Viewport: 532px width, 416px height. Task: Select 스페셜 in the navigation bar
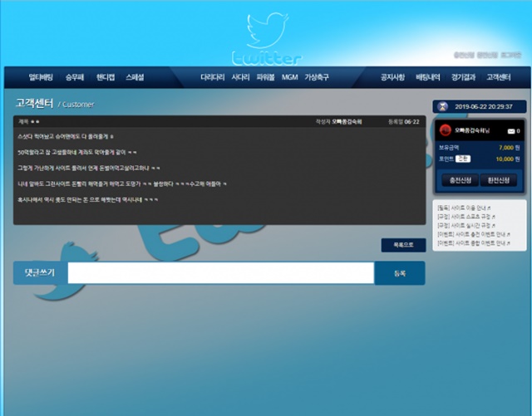(135, 77)
